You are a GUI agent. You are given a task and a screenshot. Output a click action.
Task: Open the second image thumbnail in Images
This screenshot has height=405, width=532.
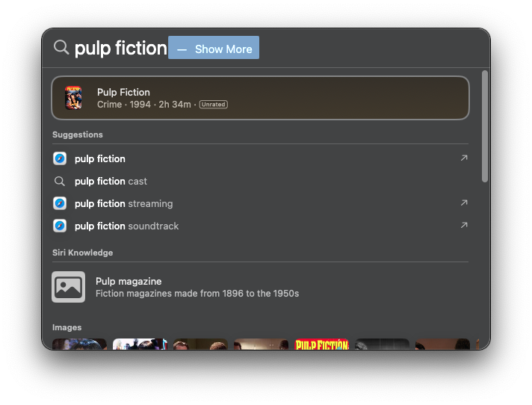coord(140,344)
